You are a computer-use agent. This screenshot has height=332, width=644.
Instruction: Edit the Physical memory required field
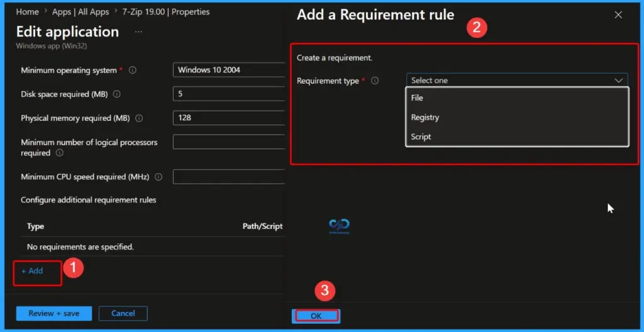pos(229,118)
